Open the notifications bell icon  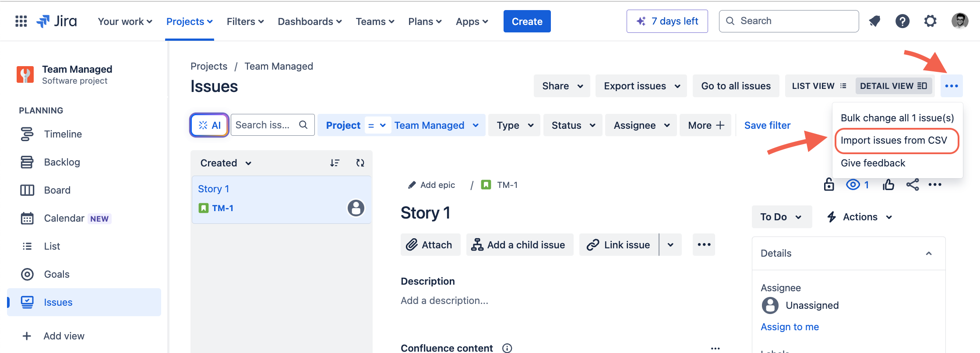(x=874, y=21)
